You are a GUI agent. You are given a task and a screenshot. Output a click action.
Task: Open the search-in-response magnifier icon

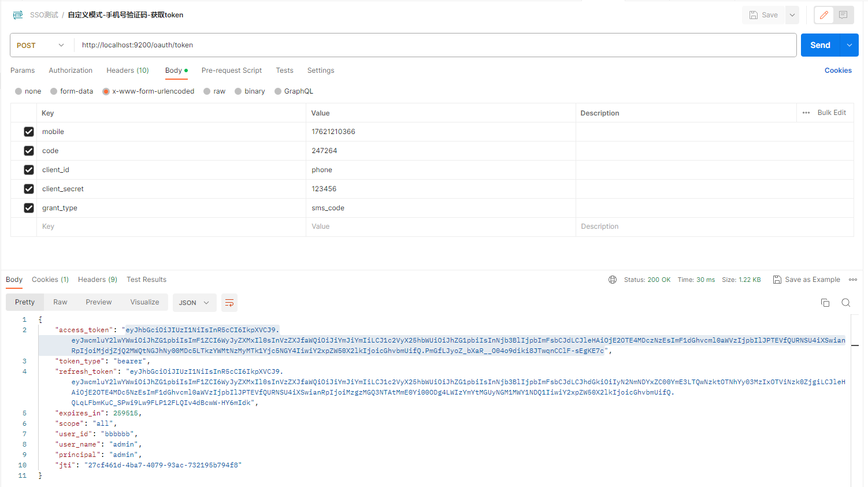[x=845, y=302]
